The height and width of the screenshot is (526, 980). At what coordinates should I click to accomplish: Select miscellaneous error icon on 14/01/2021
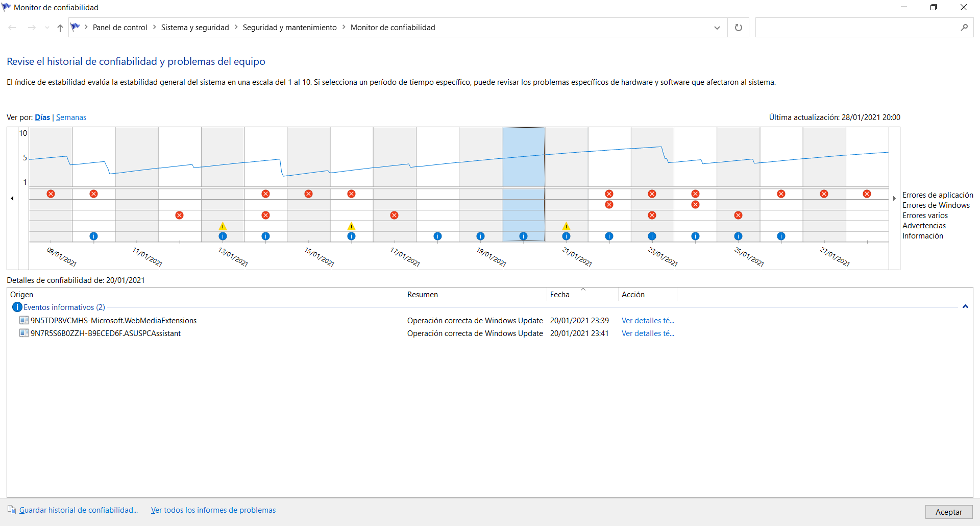tap(265, 216)
